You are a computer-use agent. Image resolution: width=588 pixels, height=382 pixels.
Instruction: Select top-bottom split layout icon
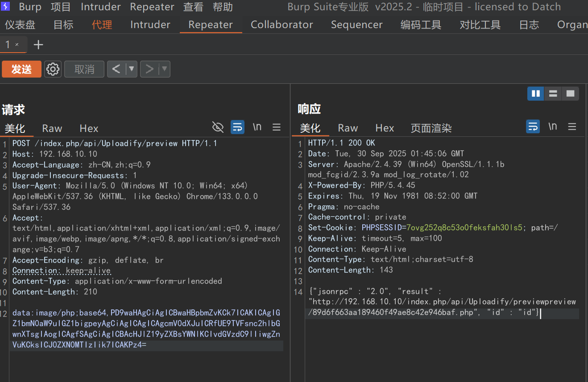(553, 94)
